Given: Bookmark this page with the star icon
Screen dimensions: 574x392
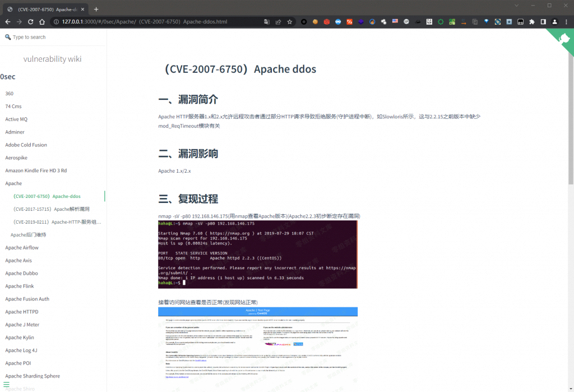Looking at the screenshot, I should click(290, 22).
